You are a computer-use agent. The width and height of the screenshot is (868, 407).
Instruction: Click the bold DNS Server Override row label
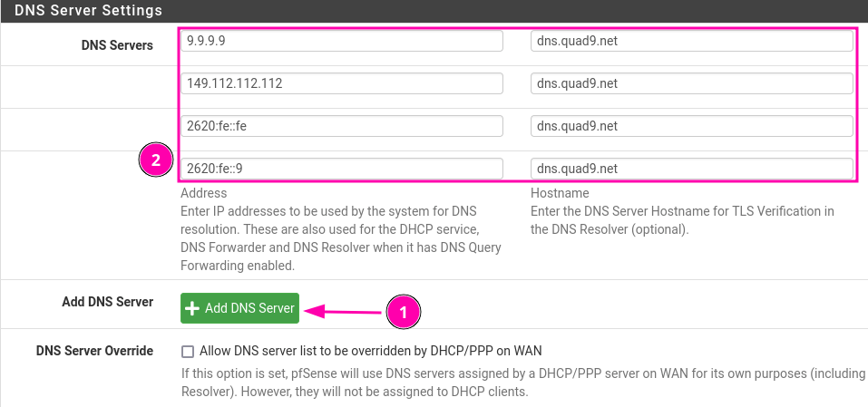94,351
